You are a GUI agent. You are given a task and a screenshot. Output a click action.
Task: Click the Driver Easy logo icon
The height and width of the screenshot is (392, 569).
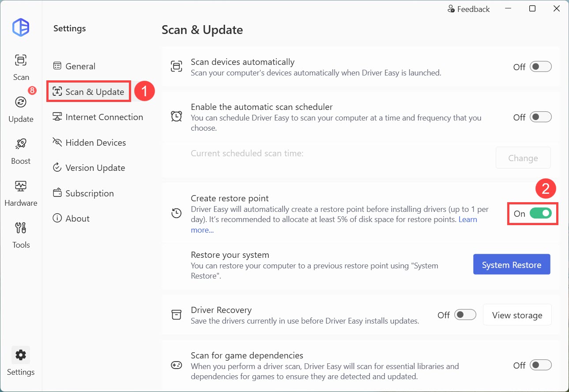[21, 28]
